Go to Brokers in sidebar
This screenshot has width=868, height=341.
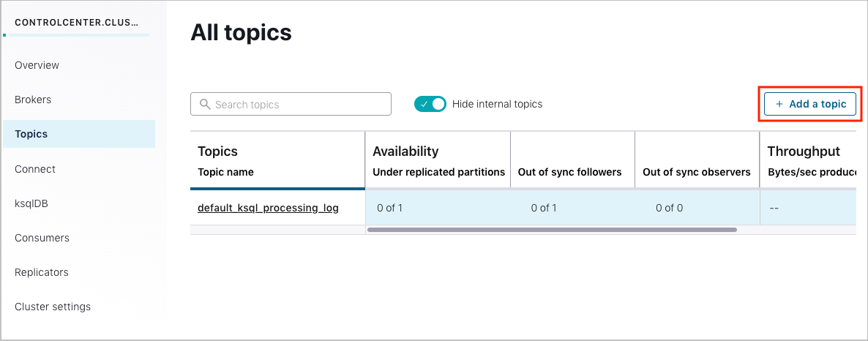point(33,100)
